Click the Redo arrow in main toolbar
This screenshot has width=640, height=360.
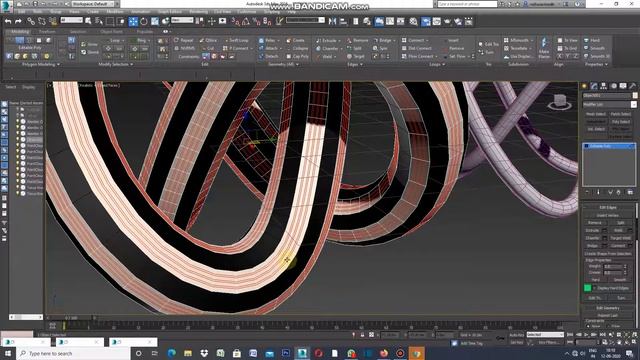coord(18,21)
